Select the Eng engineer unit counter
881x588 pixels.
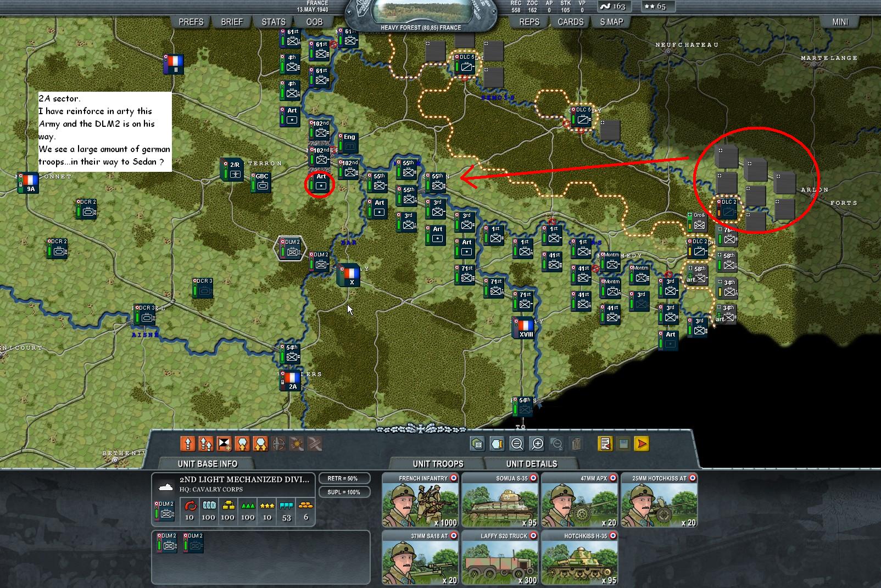pyautogui.click(x=349, y=143)
